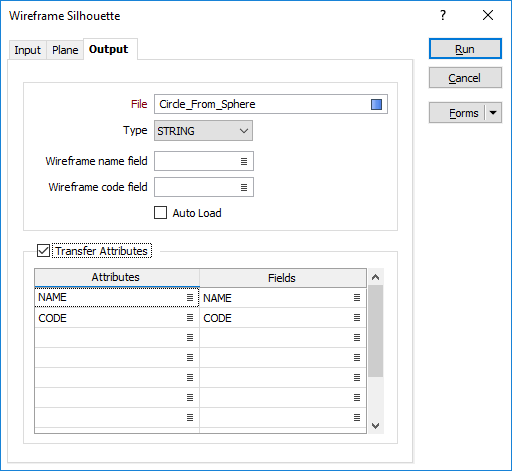Select the NAME cell under Fields
Screen dimensions: 512x471
coord(282,298)
